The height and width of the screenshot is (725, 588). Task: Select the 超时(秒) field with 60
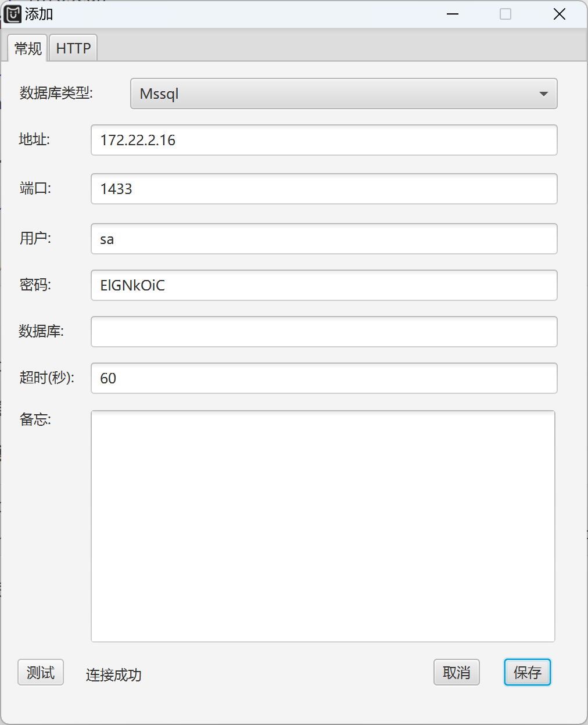tap(324, 378)
